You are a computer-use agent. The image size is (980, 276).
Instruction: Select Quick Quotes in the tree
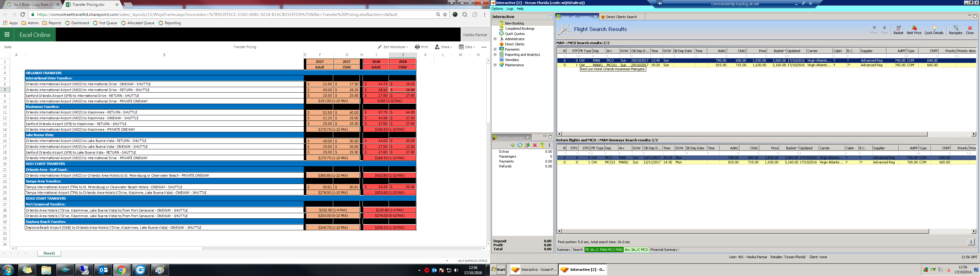tap(515, 33)
